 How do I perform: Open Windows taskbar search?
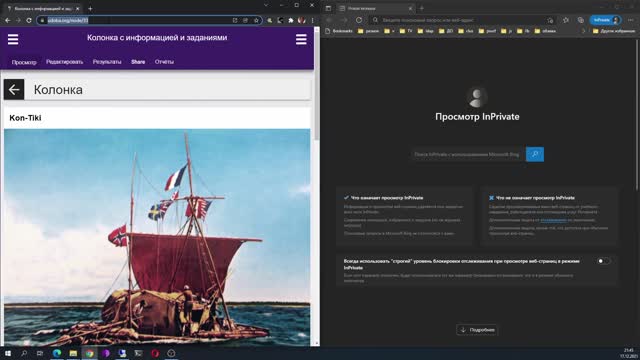tap(24, 353)
